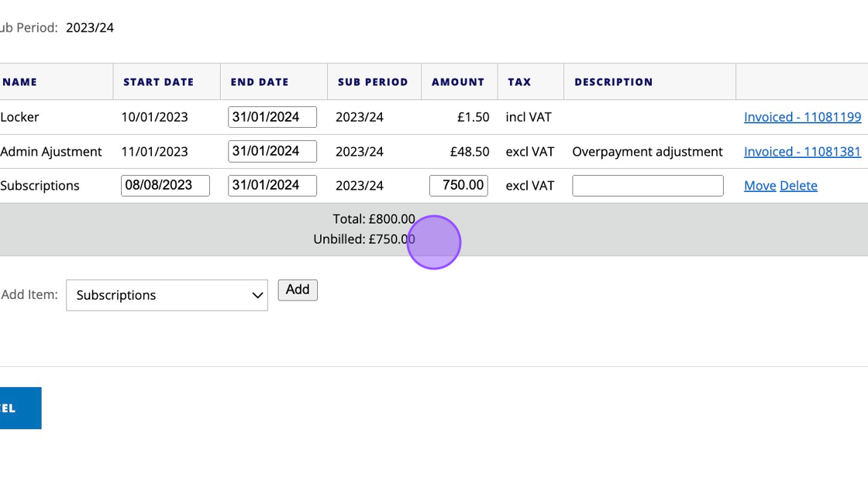Click the Subscriptions description field
Viewport: 868px width, 484px height.
tap(647, 186)
